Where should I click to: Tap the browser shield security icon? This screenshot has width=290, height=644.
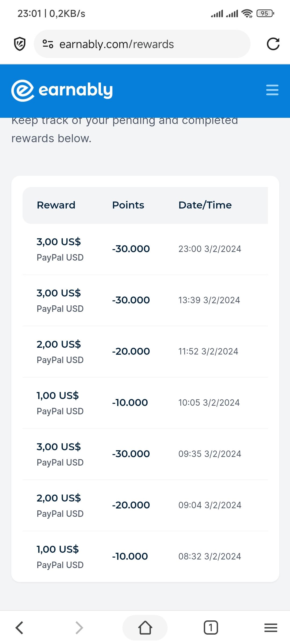20,44
